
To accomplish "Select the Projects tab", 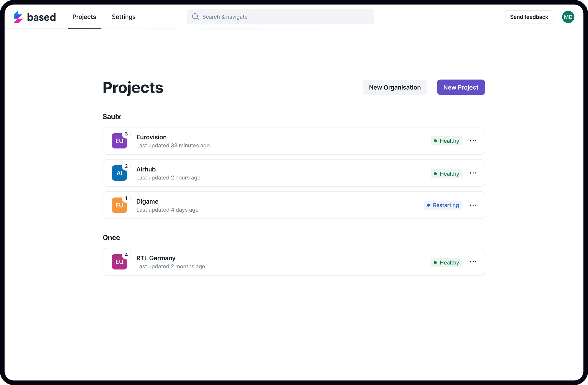I will point(84,17).
